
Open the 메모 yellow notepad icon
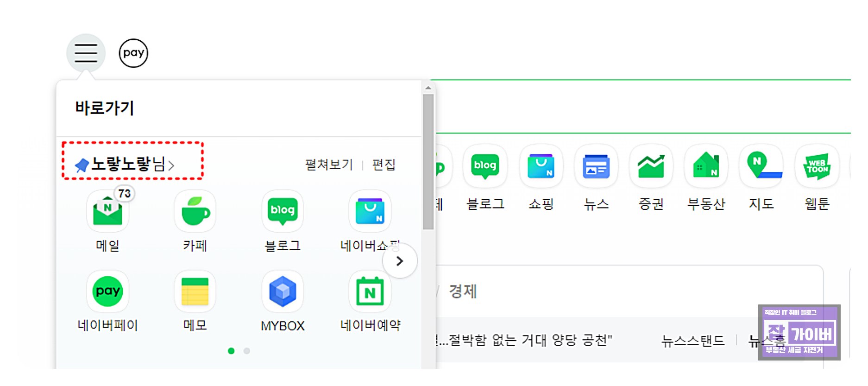195,291
